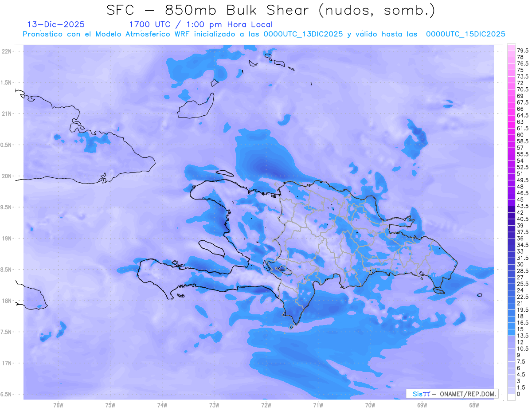Click the legend value "16.5"
Screen dimensions: 532x411
[x=523, y=323]
